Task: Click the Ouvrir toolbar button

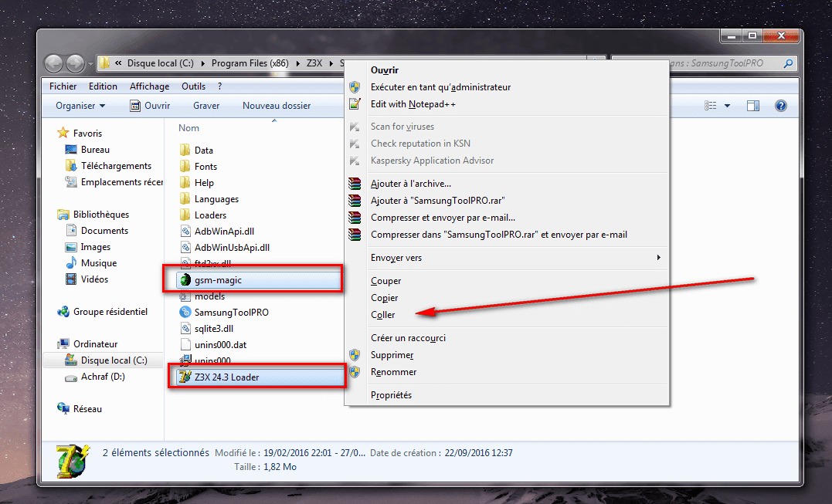Action: [150, 106]
